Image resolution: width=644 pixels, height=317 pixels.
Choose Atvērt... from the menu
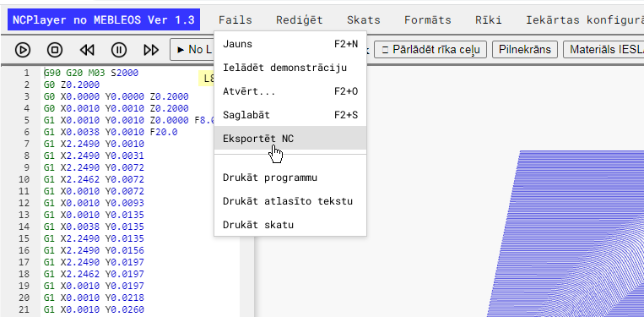tap(290, 91)
